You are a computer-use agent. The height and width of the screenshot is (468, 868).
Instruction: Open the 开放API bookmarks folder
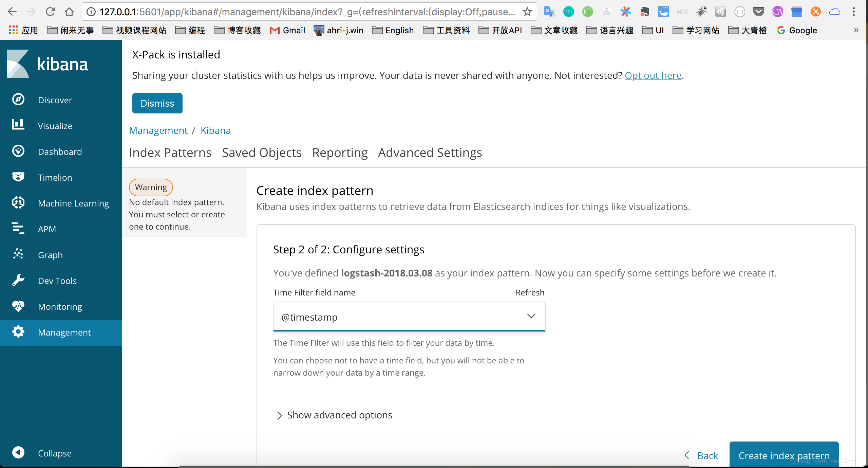click(x=500, y=30)
